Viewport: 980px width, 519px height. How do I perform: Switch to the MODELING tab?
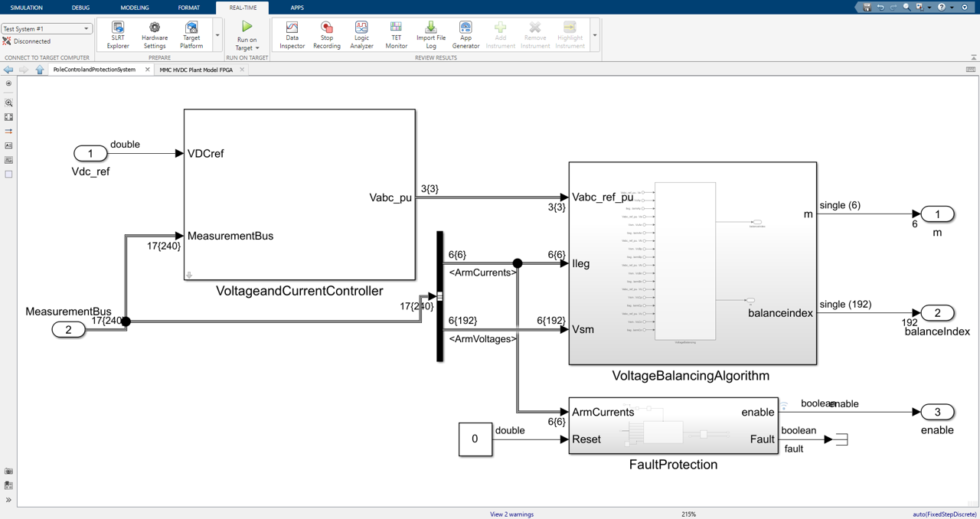(135, 8)
